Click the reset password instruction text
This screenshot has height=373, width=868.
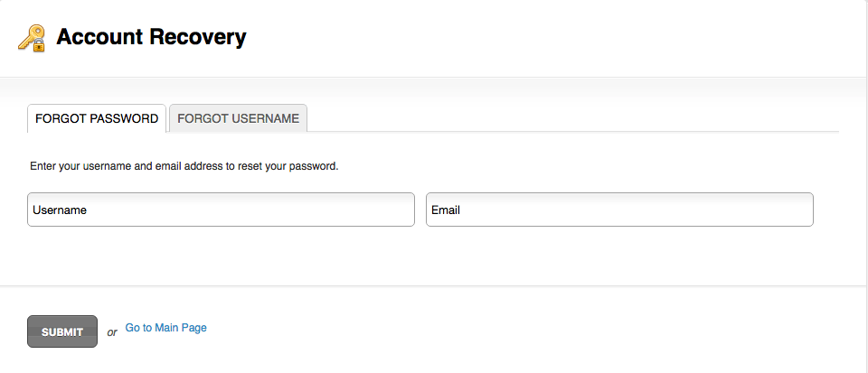coord(184,166)
